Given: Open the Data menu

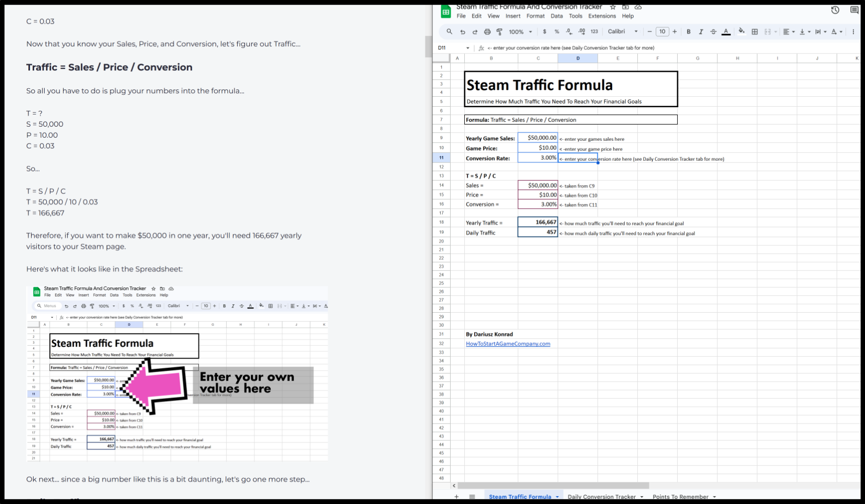Looking at the screenshot, I should (x=556, y=16).
